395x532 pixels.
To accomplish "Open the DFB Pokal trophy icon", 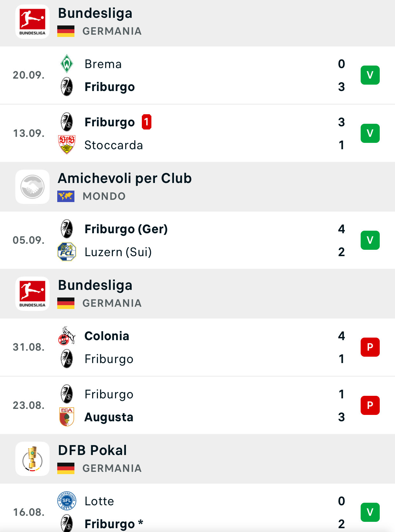I will pos(32,459).
